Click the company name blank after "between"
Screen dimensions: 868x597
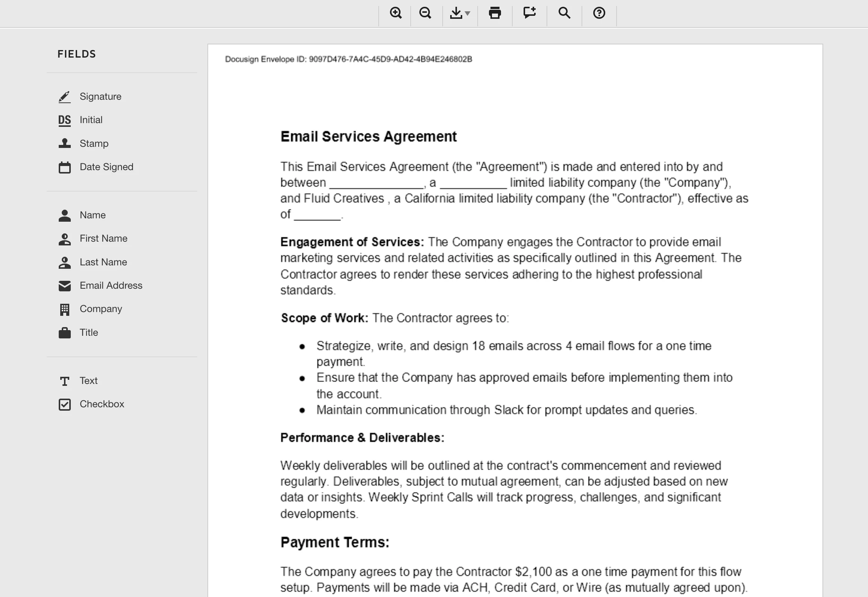pos(376,183)
